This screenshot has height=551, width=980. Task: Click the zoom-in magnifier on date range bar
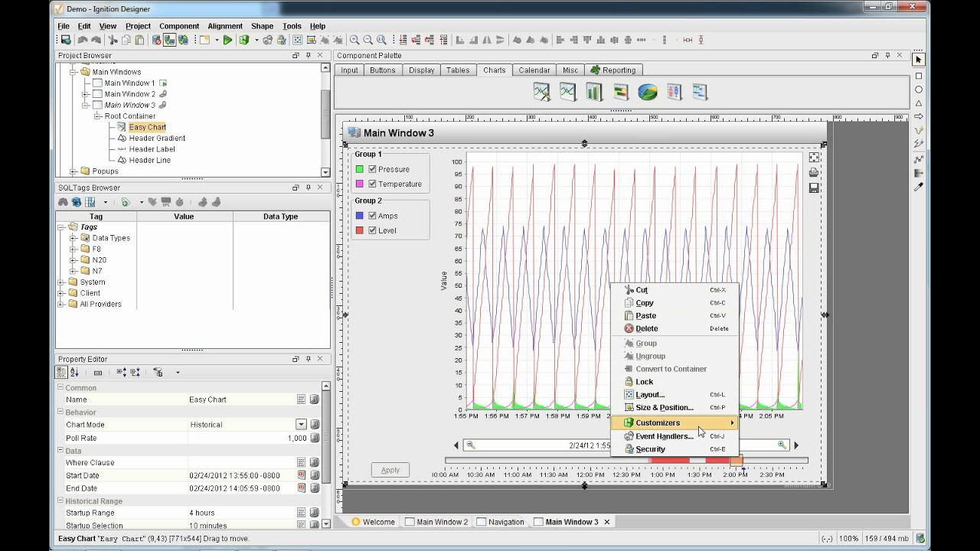pyautogui.click(x=782, y=445)
